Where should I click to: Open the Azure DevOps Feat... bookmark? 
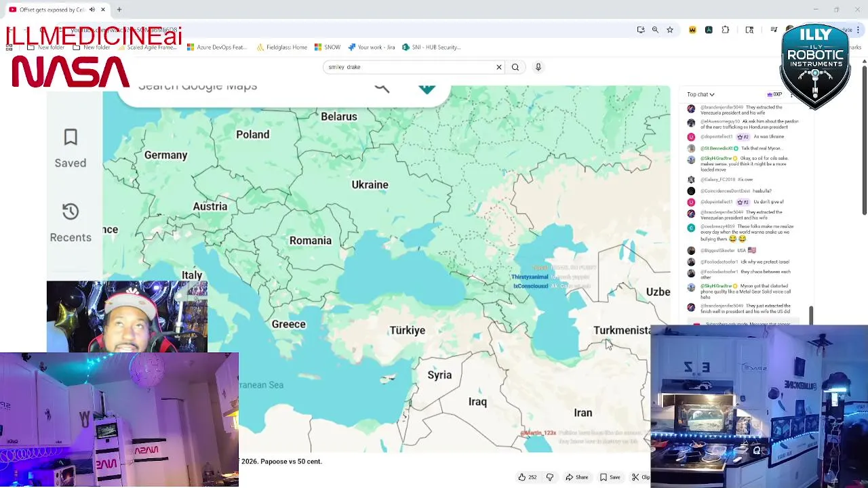(x=216, y=47)
